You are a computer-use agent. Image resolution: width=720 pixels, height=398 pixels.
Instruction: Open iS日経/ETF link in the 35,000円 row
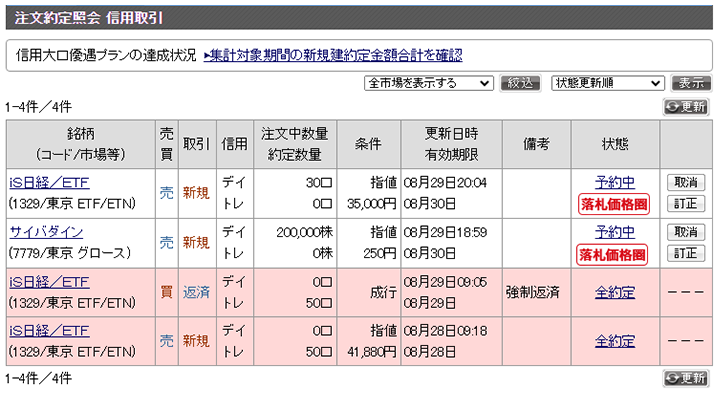tap(49, 183)
